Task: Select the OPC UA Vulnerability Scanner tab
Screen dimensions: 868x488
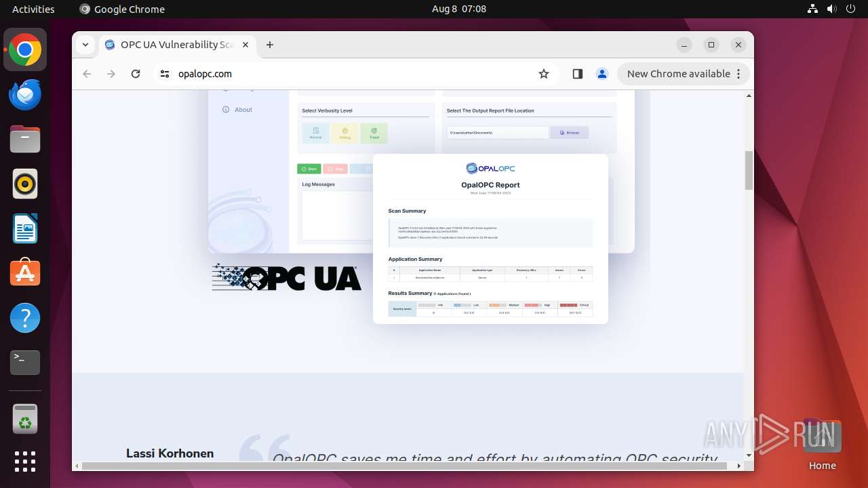Action: coord(178,45)
